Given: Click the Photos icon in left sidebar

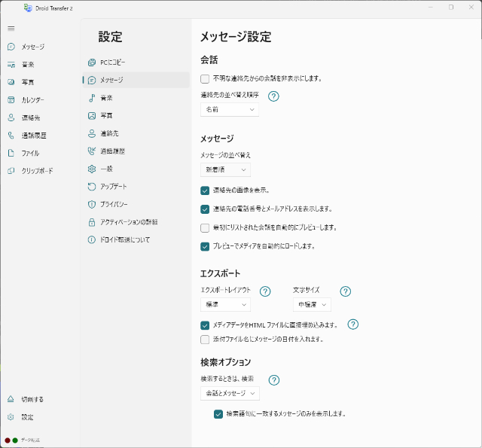Looking at the screenshot, I should coord(11,82).
